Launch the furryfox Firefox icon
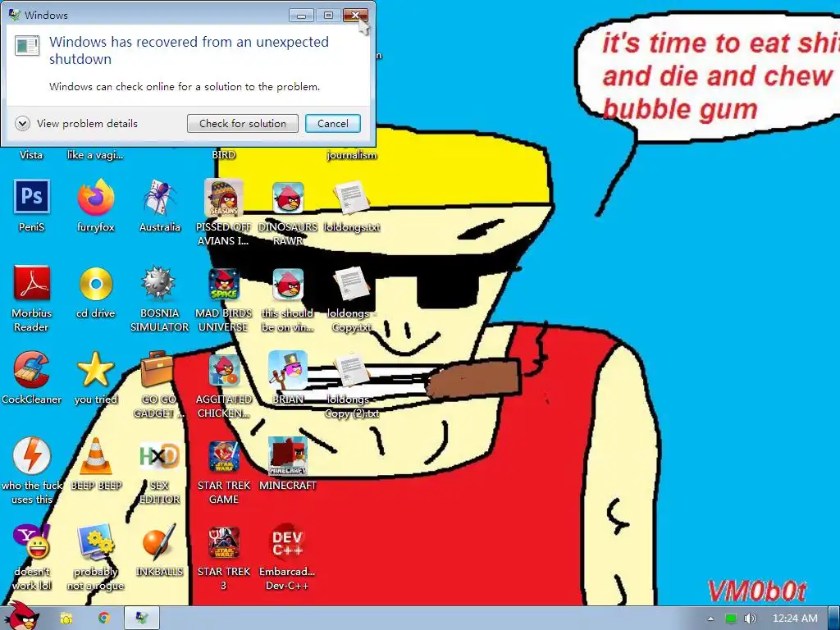The image size is (840, 630). [95, 197]
